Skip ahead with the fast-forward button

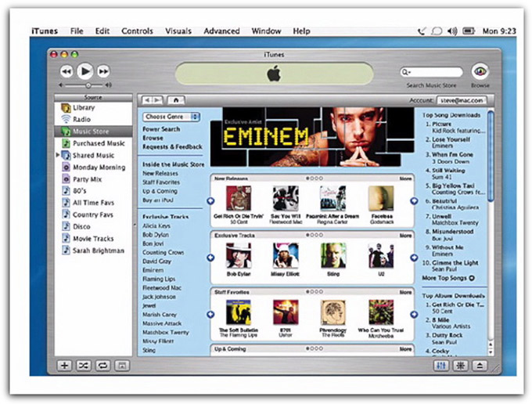click(103, 71)
